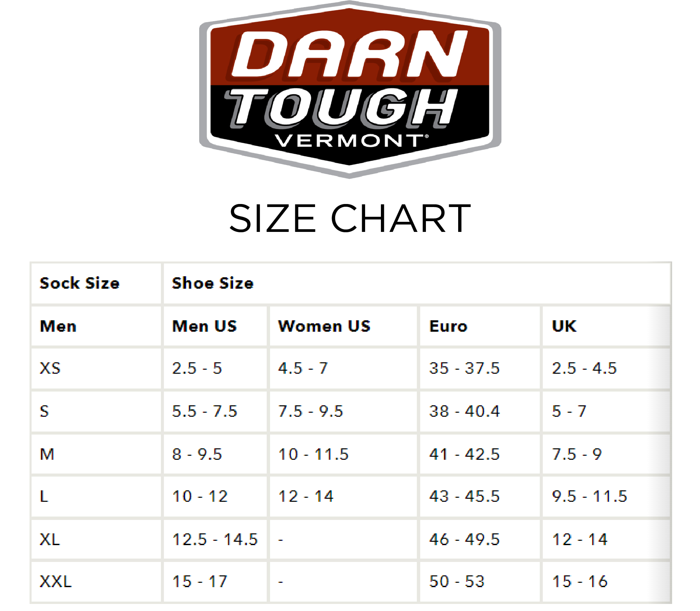The height and width of the screenshot is (611, 700).
Task: Click the Men column label under Sock Size
Action: click(58, 326)
